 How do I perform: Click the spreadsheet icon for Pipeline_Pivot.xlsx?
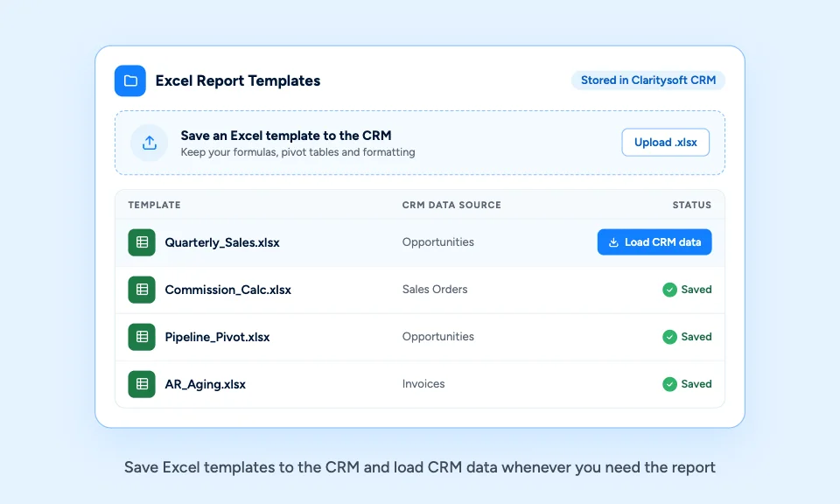coord(142,337)
